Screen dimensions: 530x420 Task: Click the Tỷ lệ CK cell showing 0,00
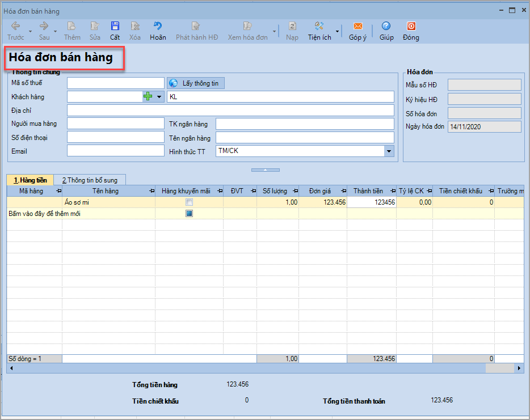414,202
